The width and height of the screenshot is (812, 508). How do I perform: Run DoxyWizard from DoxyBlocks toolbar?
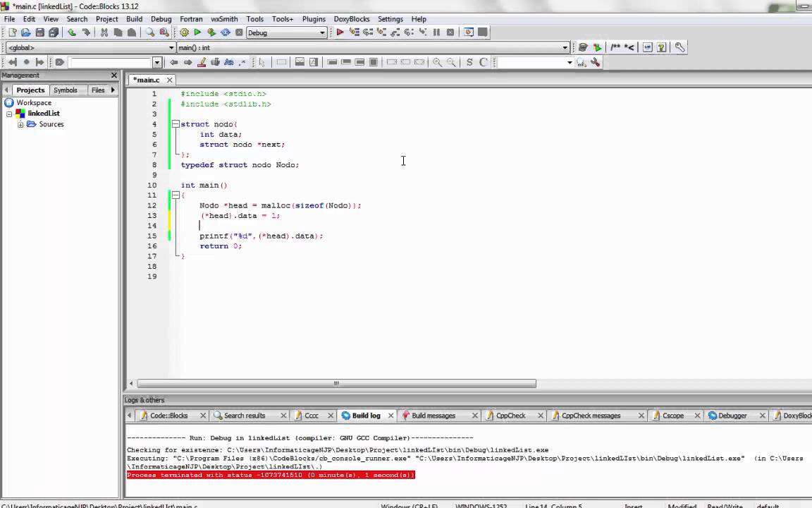pos(583,47)
